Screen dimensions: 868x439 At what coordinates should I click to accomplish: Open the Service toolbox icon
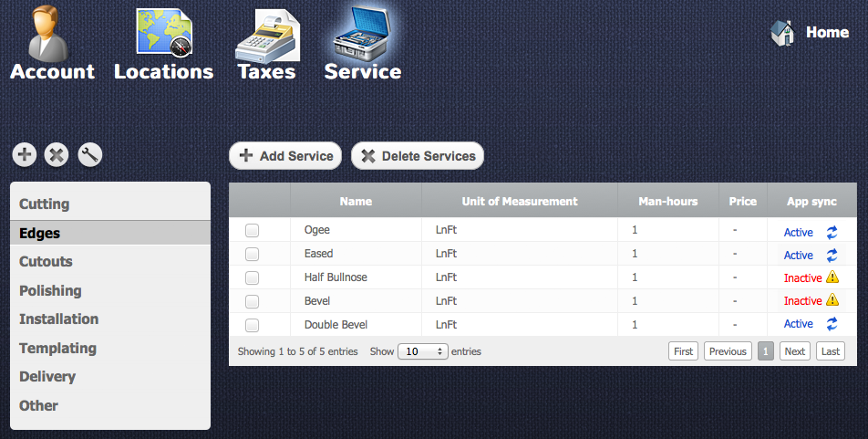pyautogui.click(x=363, y=35)
